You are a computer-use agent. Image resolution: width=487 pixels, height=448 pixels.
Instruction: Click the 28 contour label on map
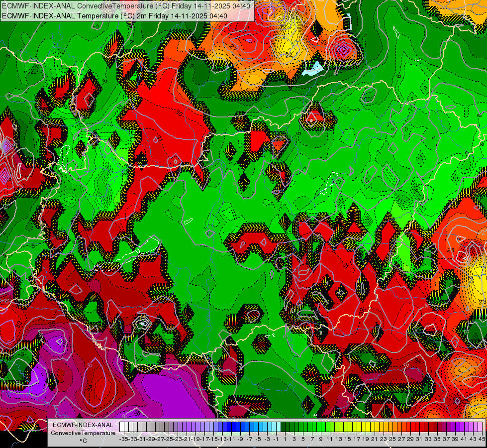[451, 250]
